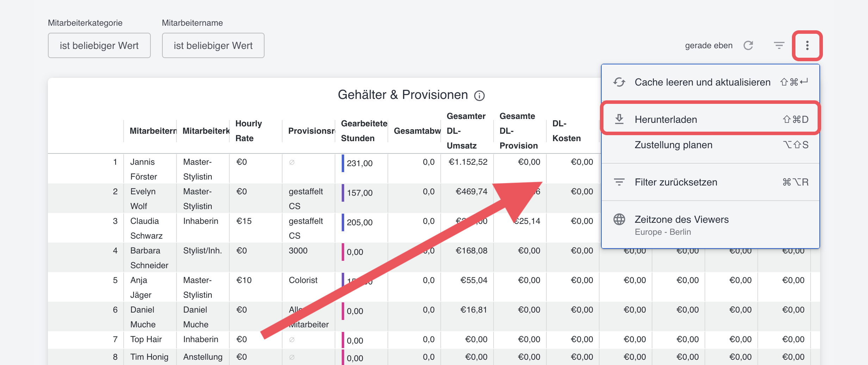Click the 'Gesamter DL-Umsatz' column header
The image size is (868, 365).
point(467,131)
